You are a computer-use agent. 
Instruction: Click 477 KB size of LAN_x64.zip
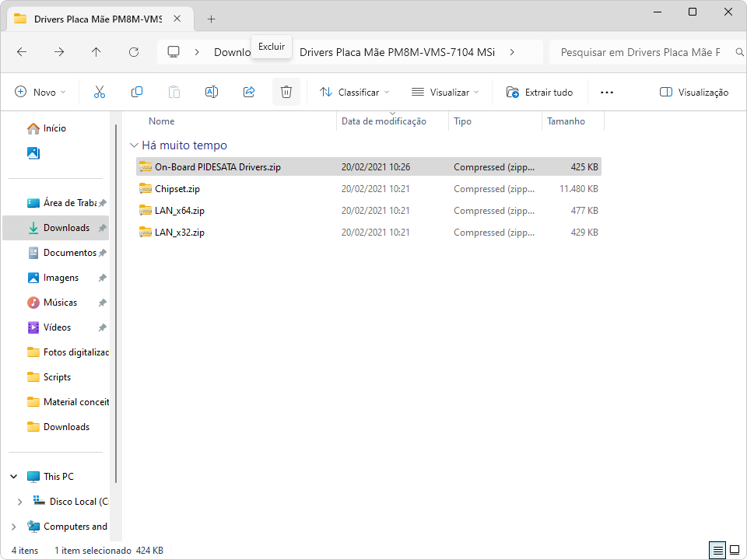(x=584, y=211)
